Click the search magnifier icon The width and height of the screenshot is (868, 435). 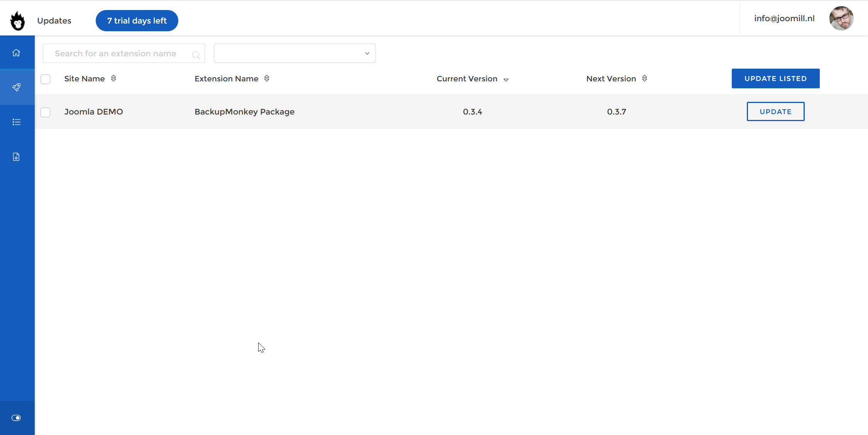196,55
